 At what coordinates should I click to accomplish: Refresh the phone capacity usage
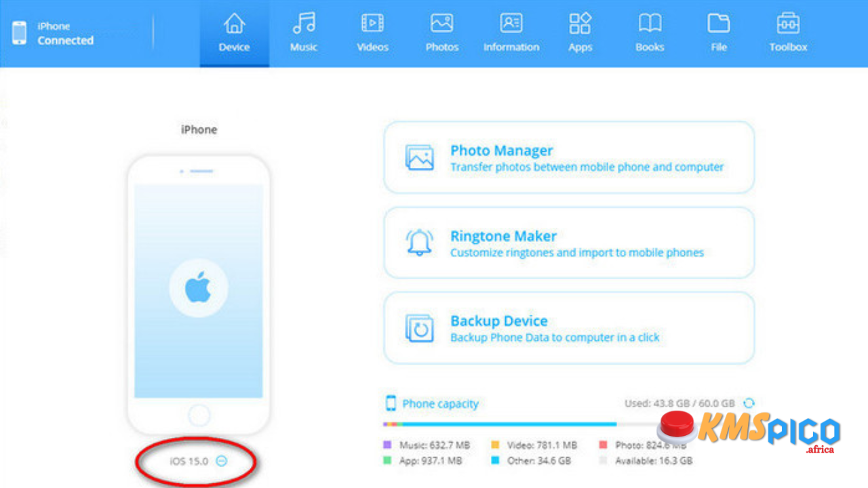point(749,403)
